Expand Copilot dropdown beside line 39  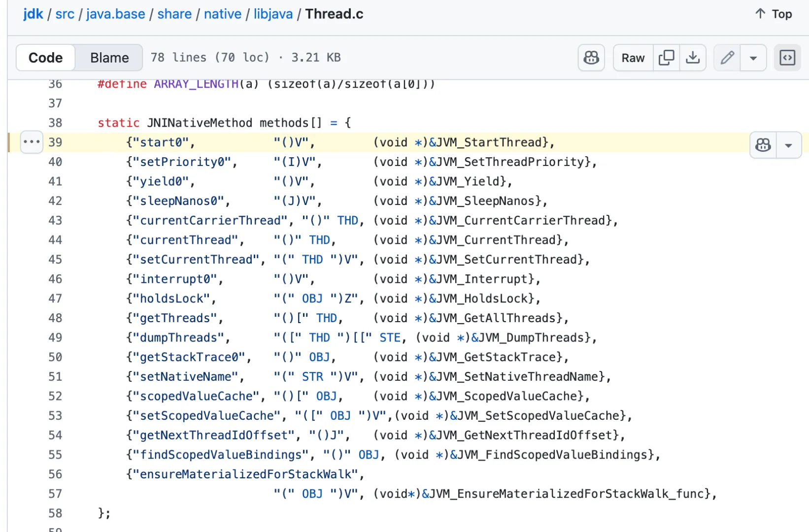788,145
